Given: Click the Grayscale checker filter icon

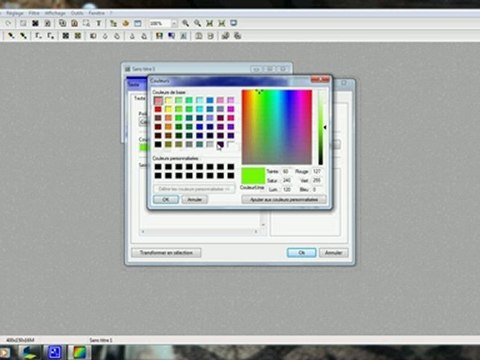Looking at the screenshot, I should pyautogui.click(x=66, y=36).
